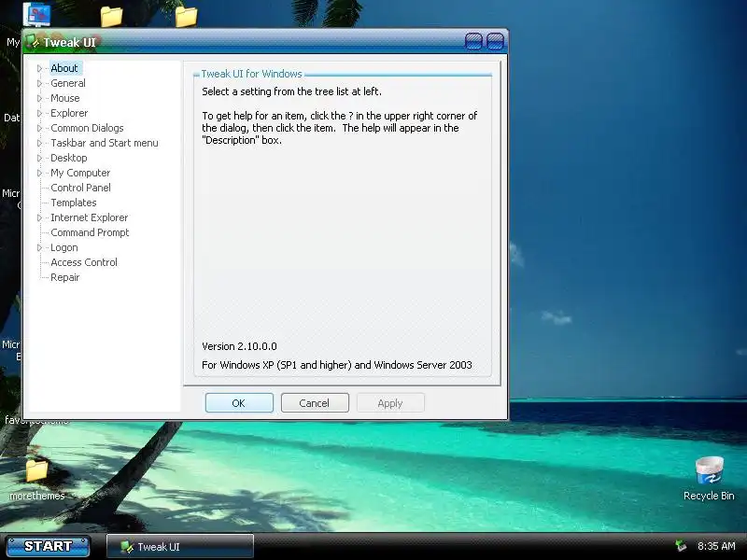The width and height of the screenshot is (747, 560).
Task: Select General in the settings tree
Action: tap(68, 83)
